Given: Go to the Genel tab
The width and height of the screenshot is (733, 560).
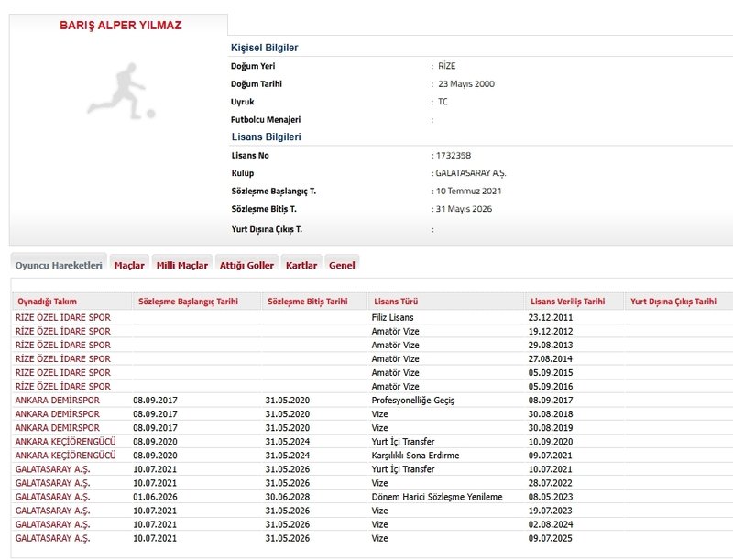Looking at the screenshot, I should (x=342, y=265).
